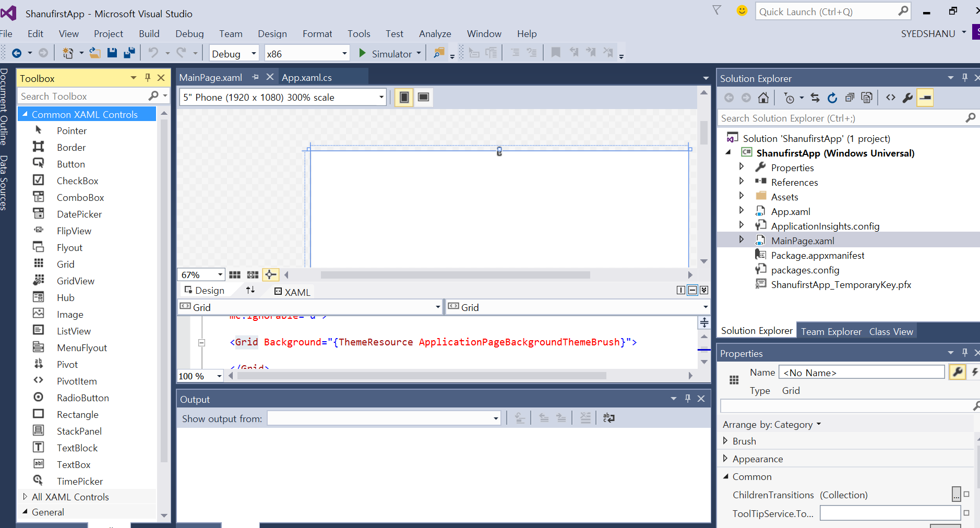Open the Analyze menu
Viewport: 980px width, 528px height.
pos(435,33)
